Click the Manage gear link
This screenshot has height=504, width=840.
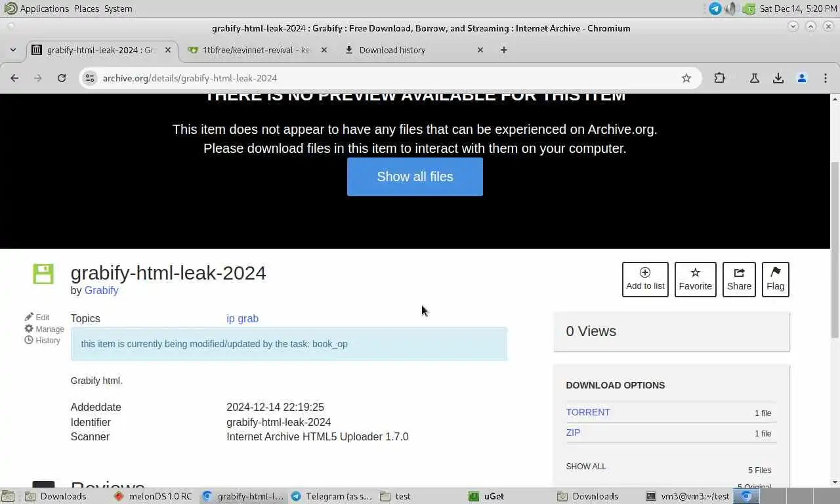[45, 329]
